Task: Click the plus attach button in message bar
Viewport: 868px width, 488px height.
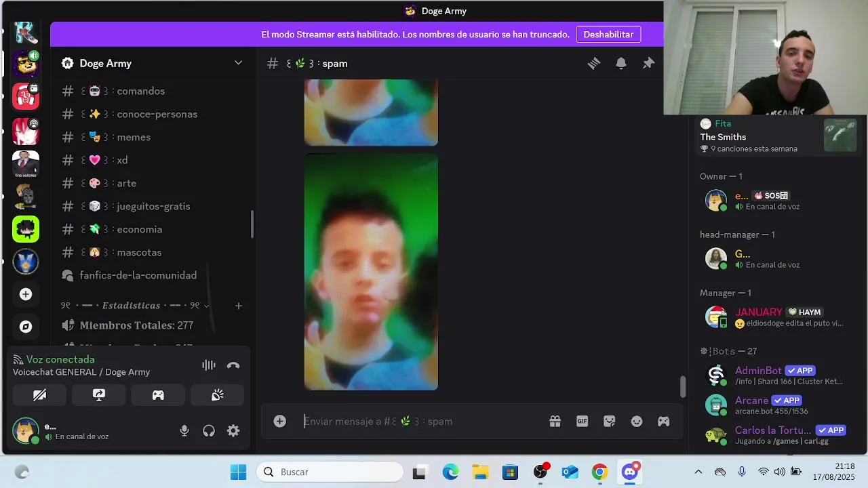Action: tap(280, 422)
